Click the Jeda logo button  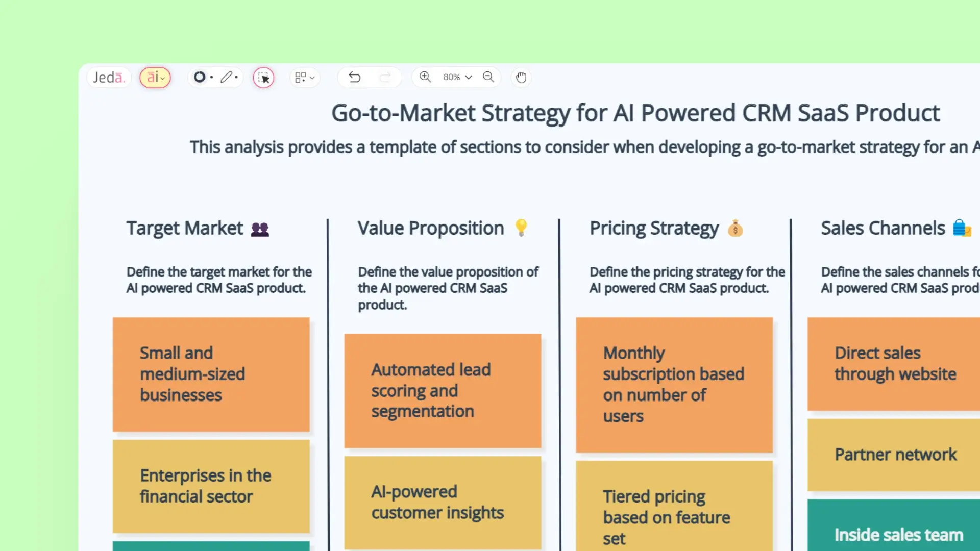tap(108, 77)
